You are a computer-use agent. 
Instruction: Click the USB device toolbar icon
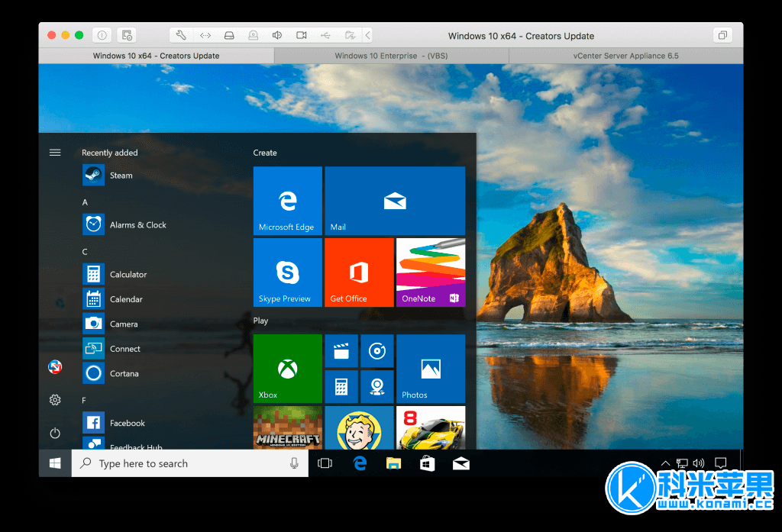(325, 35)
